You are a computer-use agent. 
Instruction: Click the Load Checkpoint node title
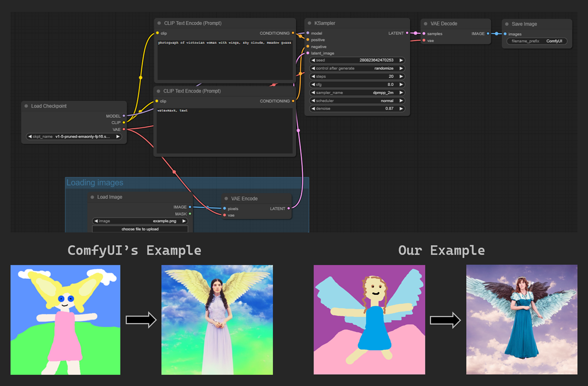49,106
